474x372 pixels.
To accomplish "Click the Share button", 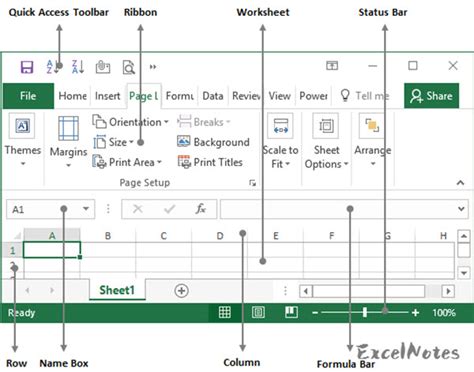I will tap(432, 96).
